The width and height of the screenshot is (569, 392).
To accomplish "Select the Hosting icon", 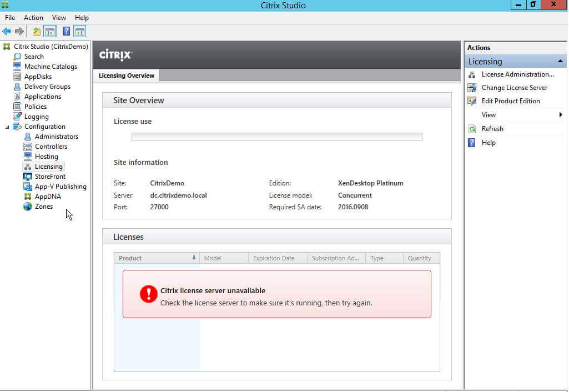I will (28, 157).
